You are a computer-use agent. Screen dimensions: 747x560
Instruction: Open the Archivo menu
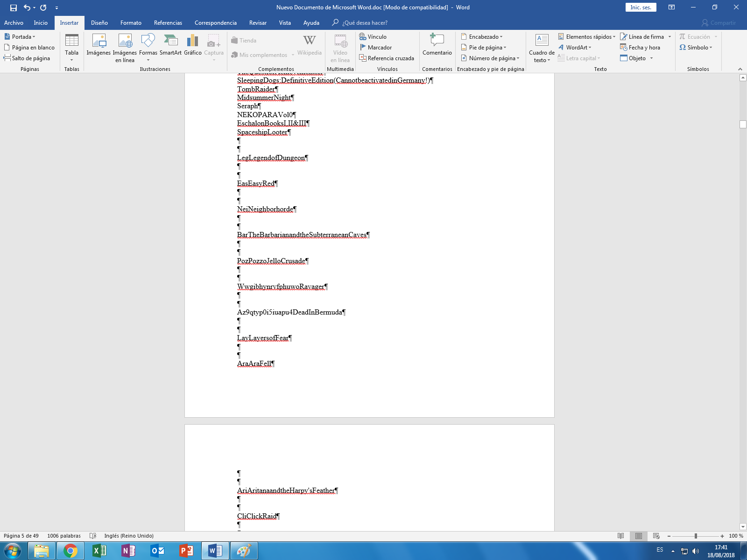(14, 23)
